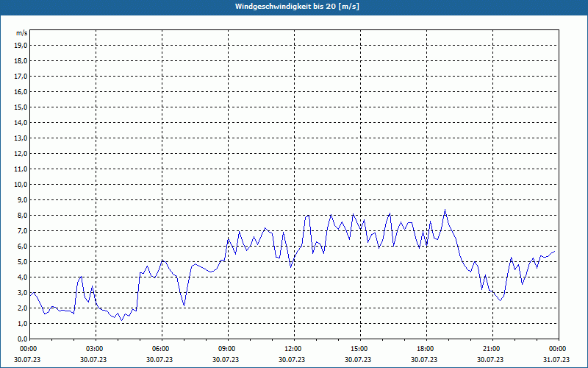This screenshot has height=368, width=588.
Task: Click the 30.07.23 date under 12:00
Action: pos(292,359)
